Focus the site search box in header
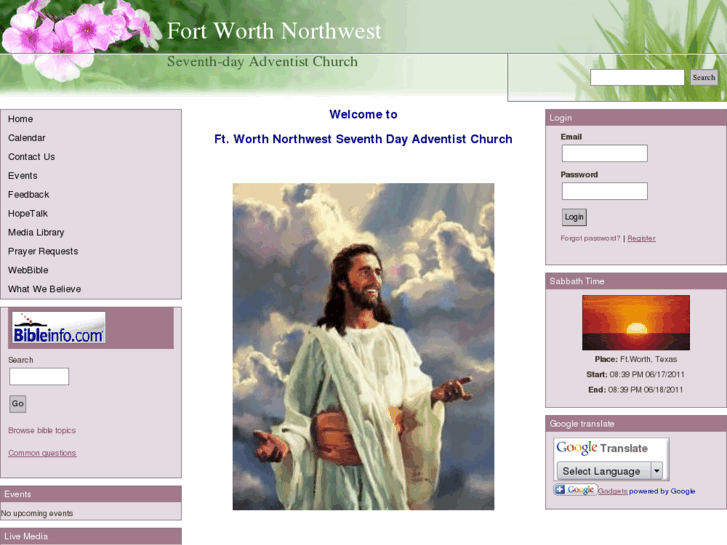The image size is (727, 545). pos(637,77)
